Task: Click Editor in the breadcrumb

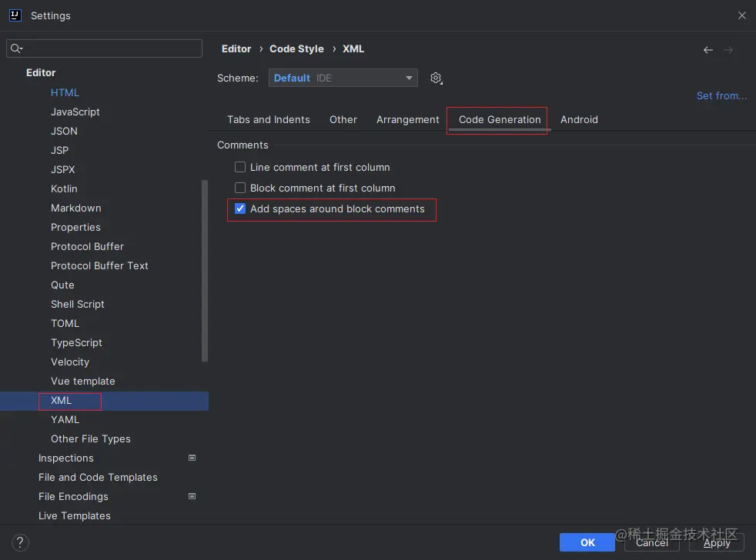Action: pyautogui.click(x=236, y=48)
